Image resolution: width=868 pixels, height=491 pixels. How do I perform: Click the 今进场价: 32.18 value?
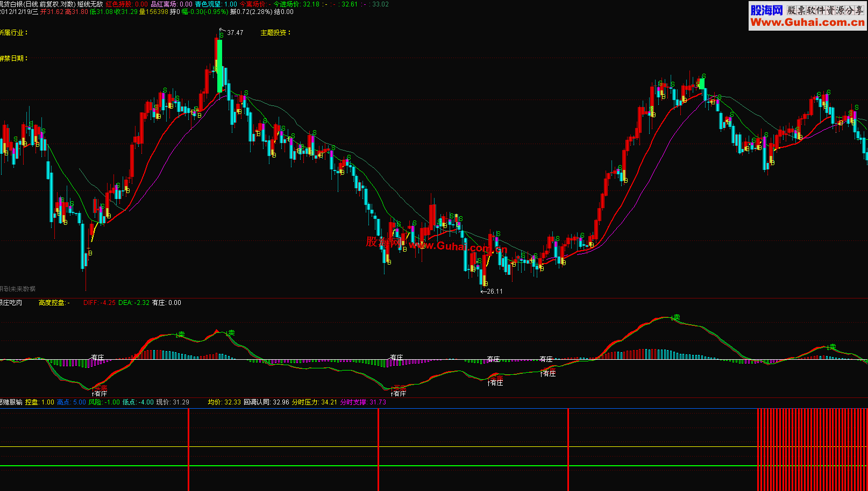pos(296,4)
